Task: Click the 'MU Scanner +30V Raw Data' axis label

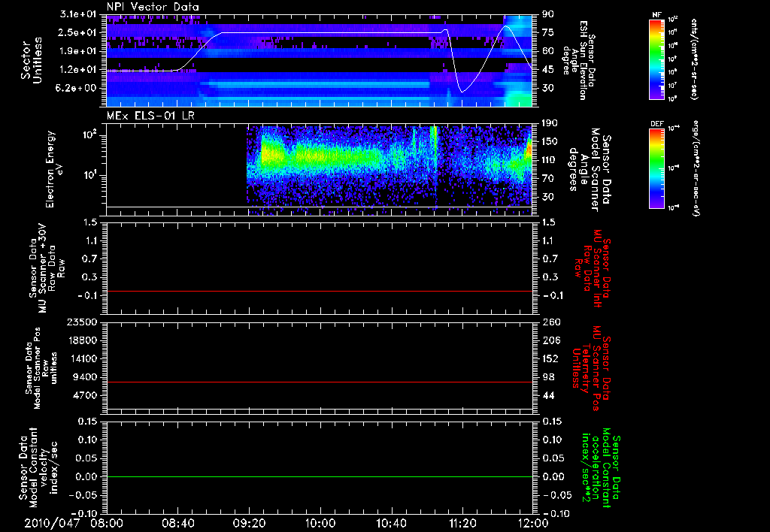Action: coord(47,268)
